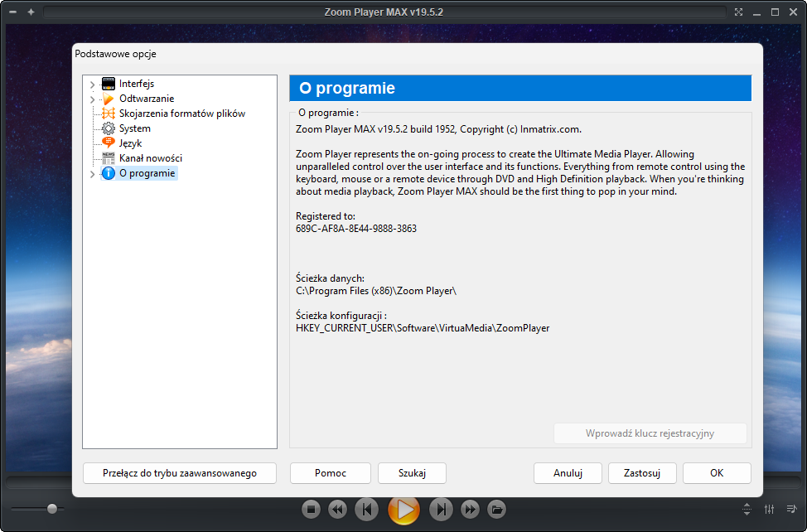The height and width of the screenshot is (532, 807).
Task: Click the version line with build 1952
Action: 438,129
